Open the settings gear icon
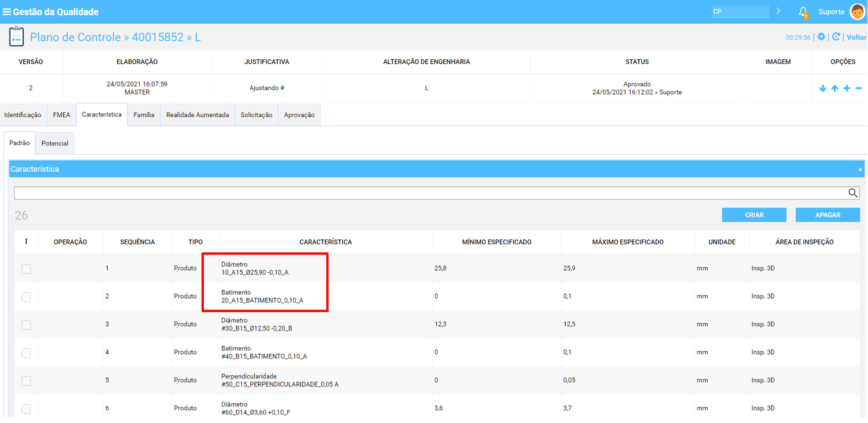The image size is (868, 423). click(821, 37)
